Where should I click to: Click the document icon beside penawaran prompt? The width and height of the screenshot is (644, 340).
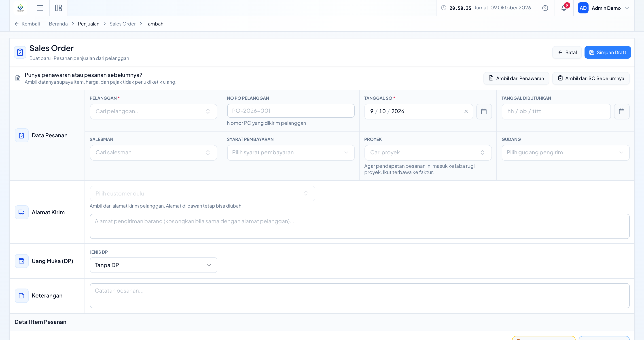pos(18,78)
